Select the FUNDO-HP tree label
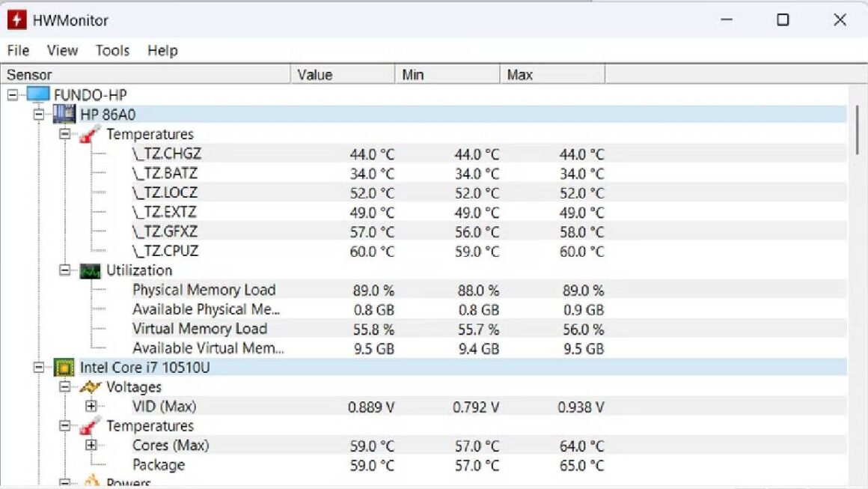The height and width of the screenshot is (489, 868). pos(91,95)
